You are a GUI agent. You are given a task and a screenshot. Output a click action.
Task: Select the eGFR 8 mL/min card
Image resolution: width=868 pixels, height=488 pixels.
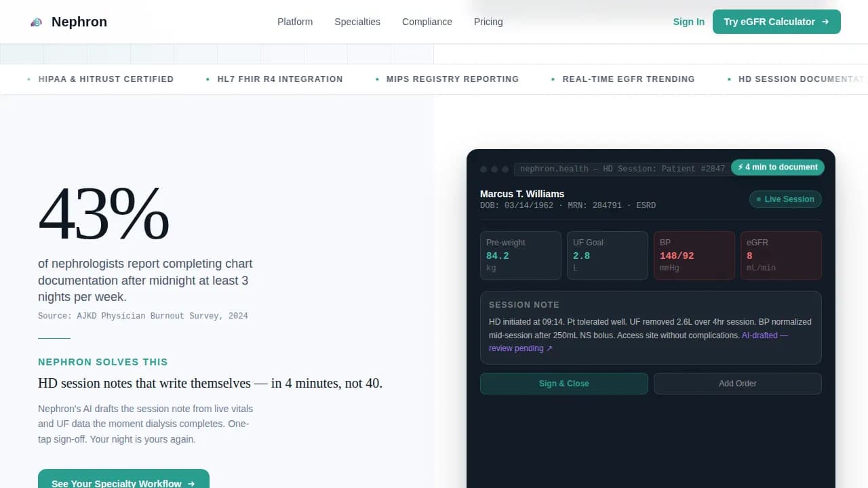coord(781,256)
